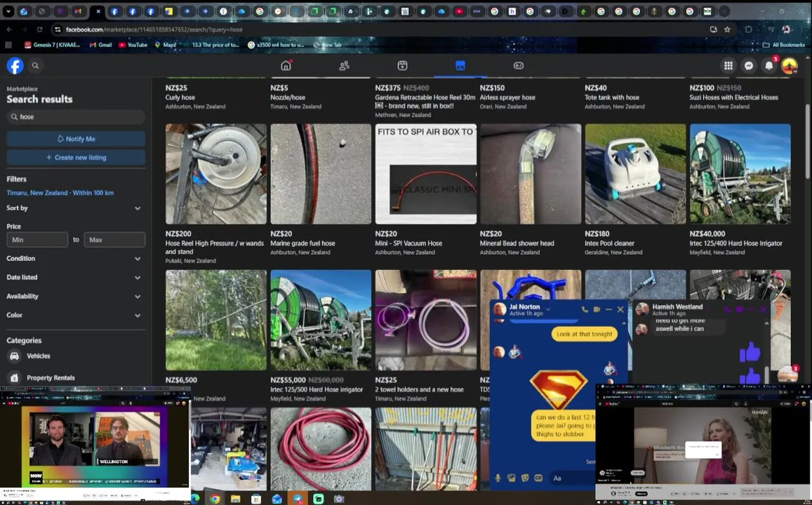
Task: Open File Explorer from the taskbar
Action: pyautogui.click(x=236, y=499)
